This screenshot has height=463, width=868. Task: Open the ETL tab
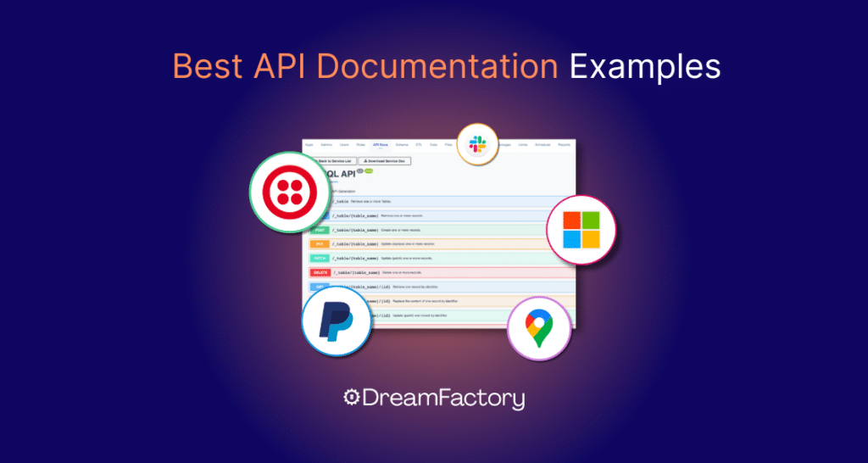(x=419, y=144)
